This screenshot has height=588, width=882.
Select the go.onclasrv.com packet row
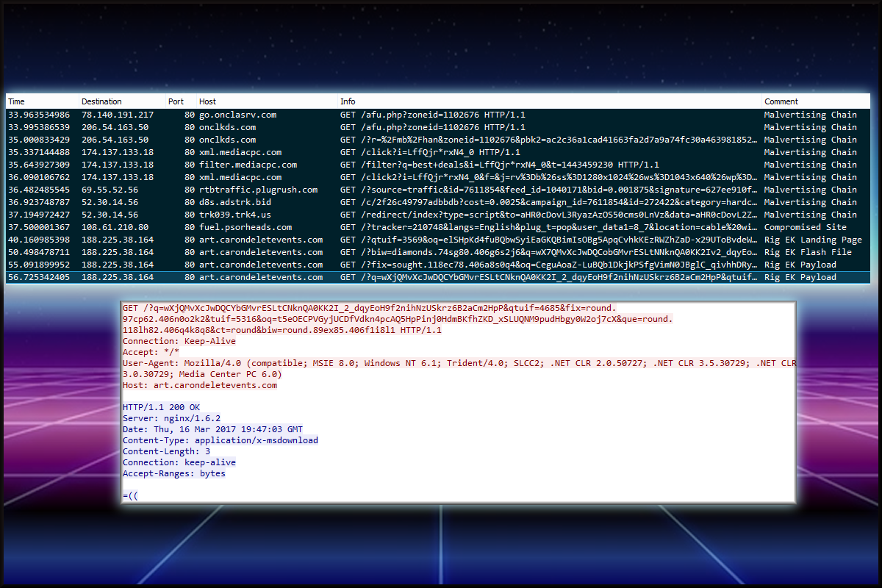coord(237,115)
